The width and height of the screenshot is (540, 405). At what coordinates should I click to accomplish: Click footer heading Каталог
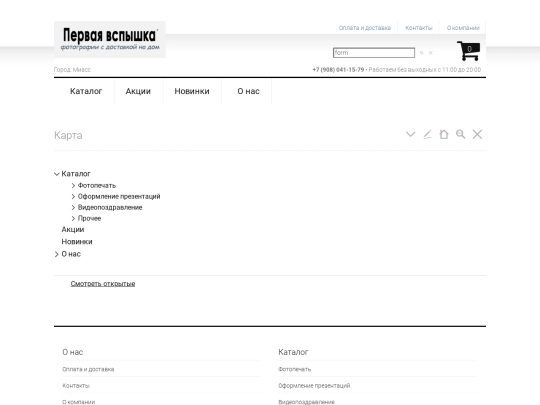point(293,352)
